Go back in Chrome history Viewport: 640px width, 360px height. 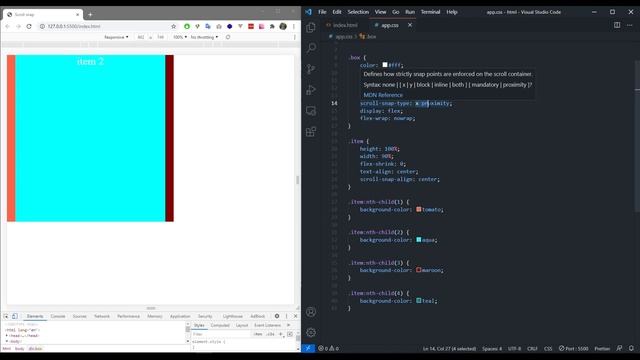(x=7, y=26)
